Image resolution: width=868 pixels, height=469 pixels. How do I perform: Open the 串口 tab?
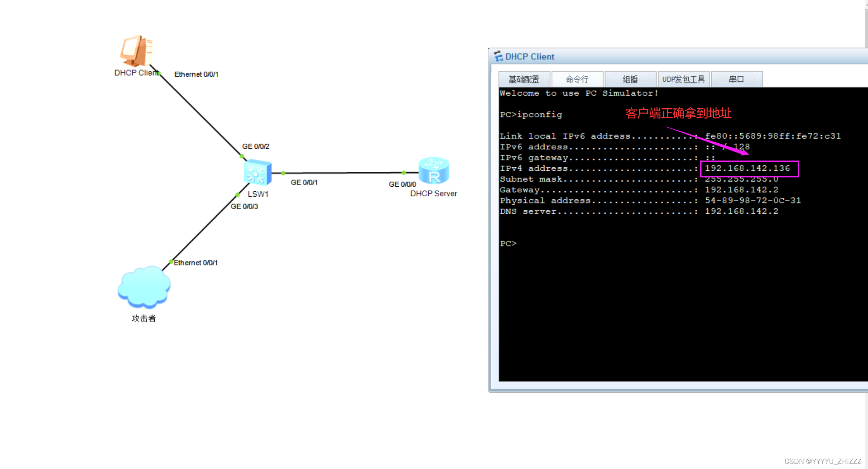tap(736, 79)
